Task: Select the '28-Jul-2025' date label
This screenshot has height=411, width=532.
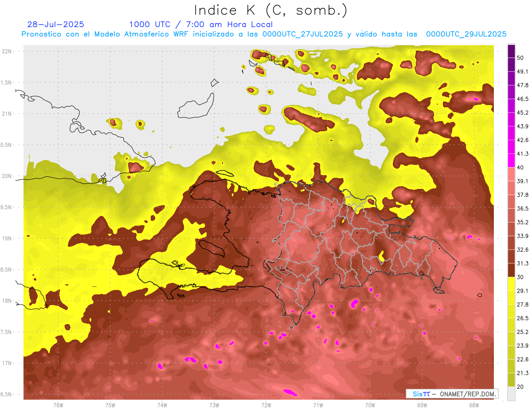Action: click(55, 24)
